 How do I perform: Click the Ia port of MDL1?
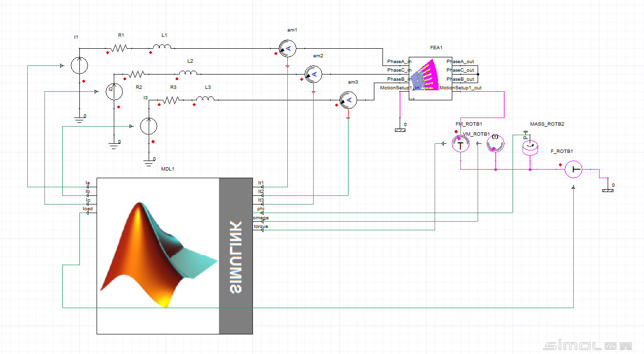pyautogui.click(x=87, y=182)
